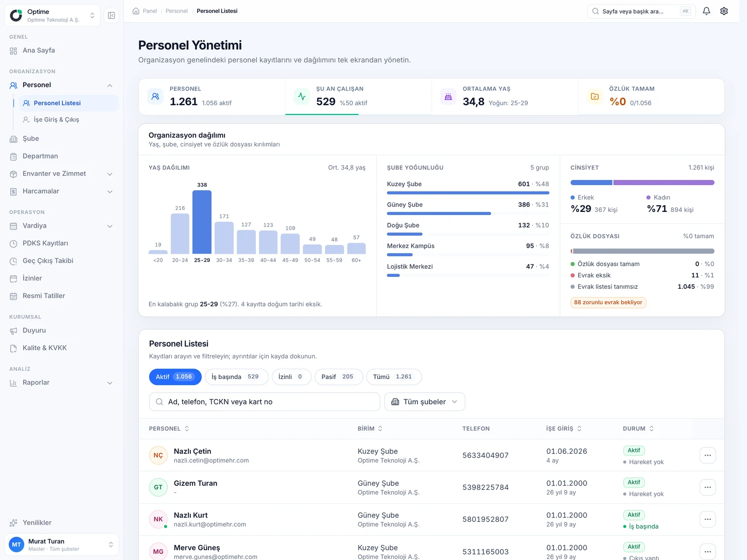Open row actions for Nazlı Kurt
The image size is (747, 560).
click(x=708, y=519)
